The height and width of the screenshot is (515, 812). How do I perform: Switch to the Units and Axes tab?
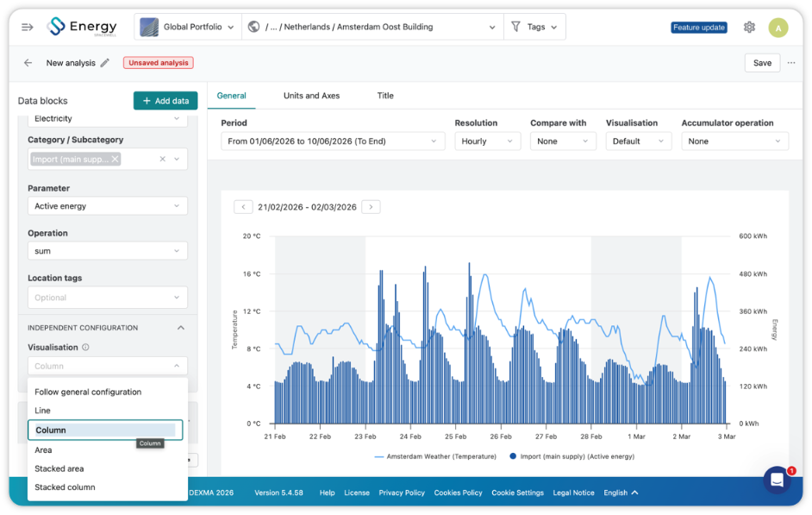click(x=312, y=96)
